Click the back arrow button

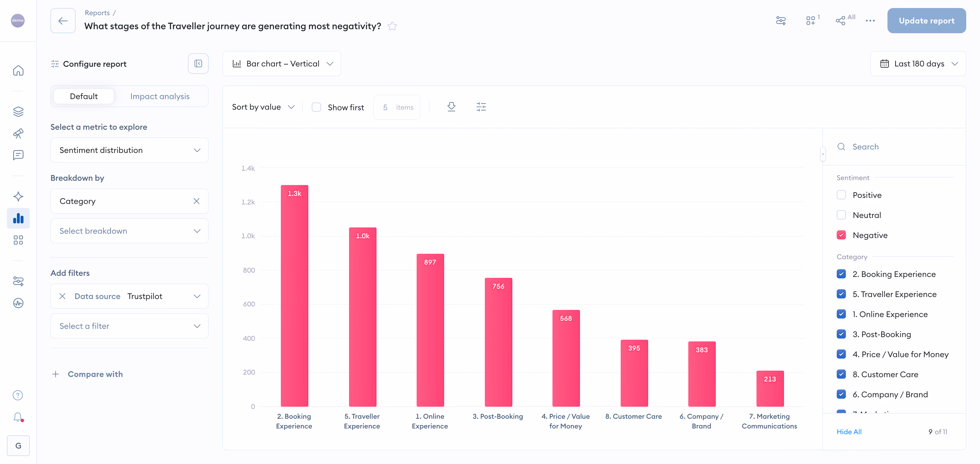pos(63,21)
